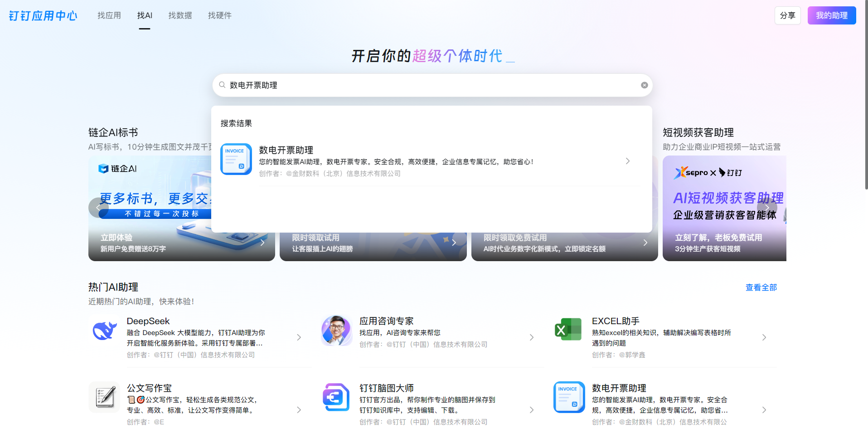Expand the 应用咨询专家 row chevron

pos(532,337)
